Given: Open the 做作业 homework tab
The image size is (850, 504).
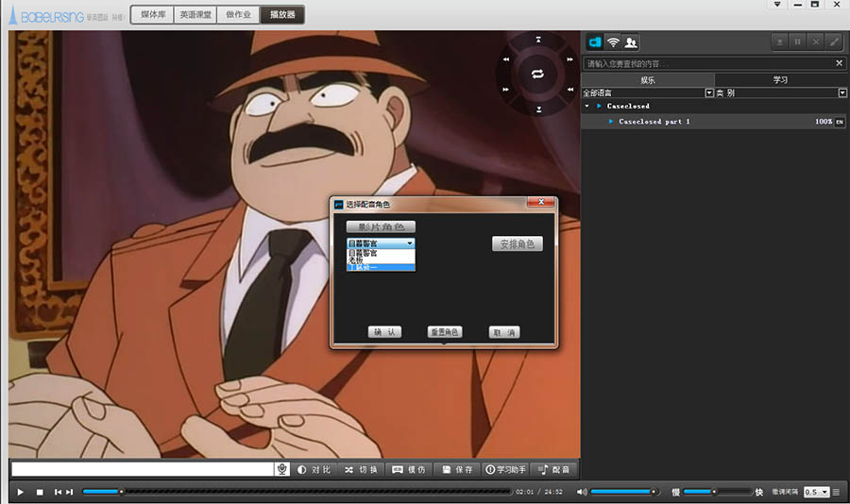Looking at the screenshot, I should [x=239, y=15].
